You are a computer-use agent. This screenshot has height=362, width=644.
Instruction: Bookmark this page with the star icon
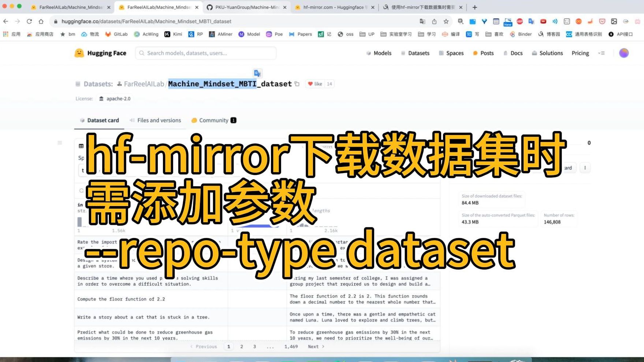(x=446, y=22)
